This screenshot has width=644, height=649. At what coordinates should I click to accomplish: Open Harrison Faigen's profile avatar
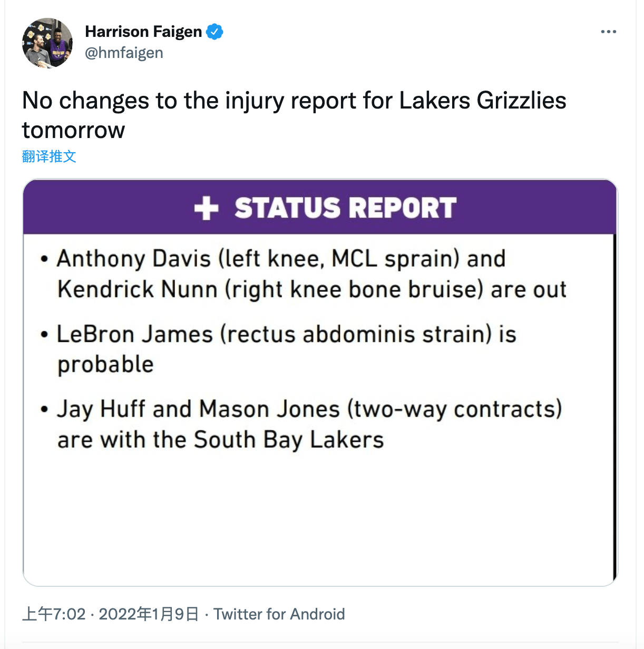(47, 43)
